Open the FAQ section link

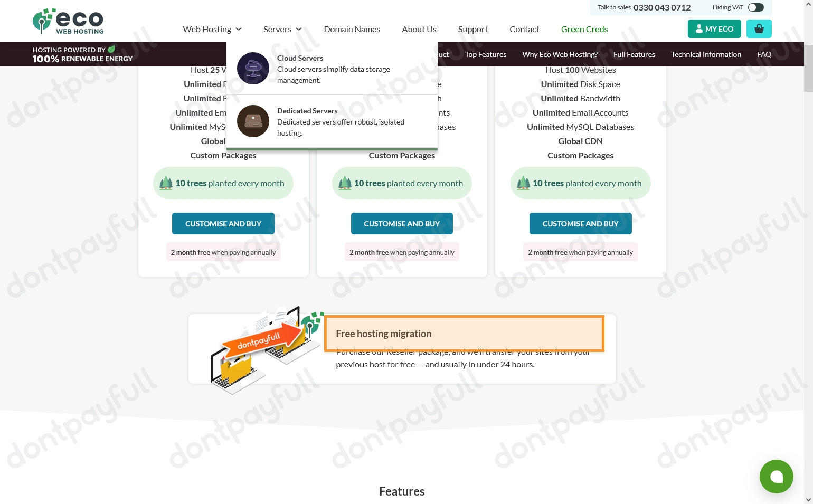[x=764, y=54]
